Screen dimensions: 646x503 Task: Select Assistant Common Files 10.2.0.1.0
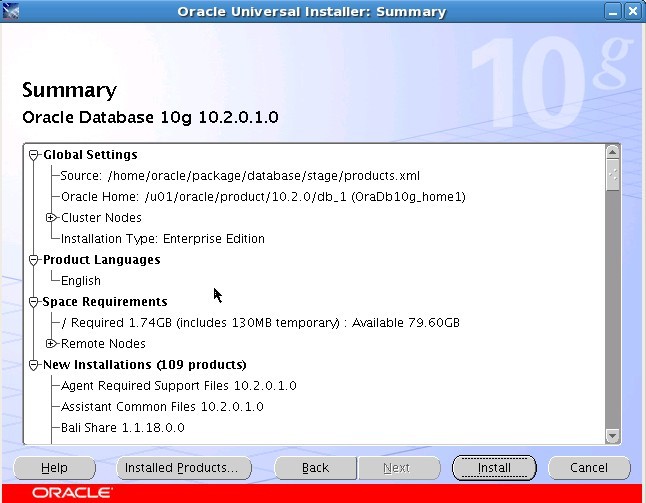162,407
